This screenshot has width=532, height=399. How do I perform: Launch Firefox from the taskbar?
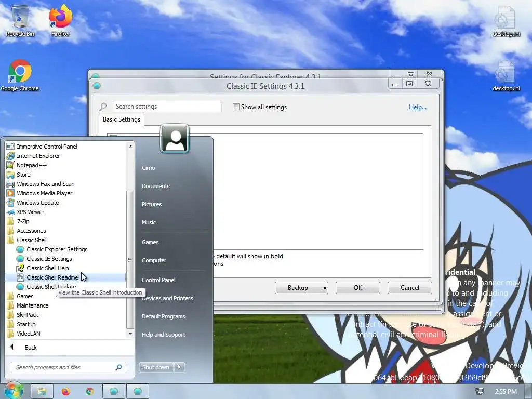coord(66,391)
